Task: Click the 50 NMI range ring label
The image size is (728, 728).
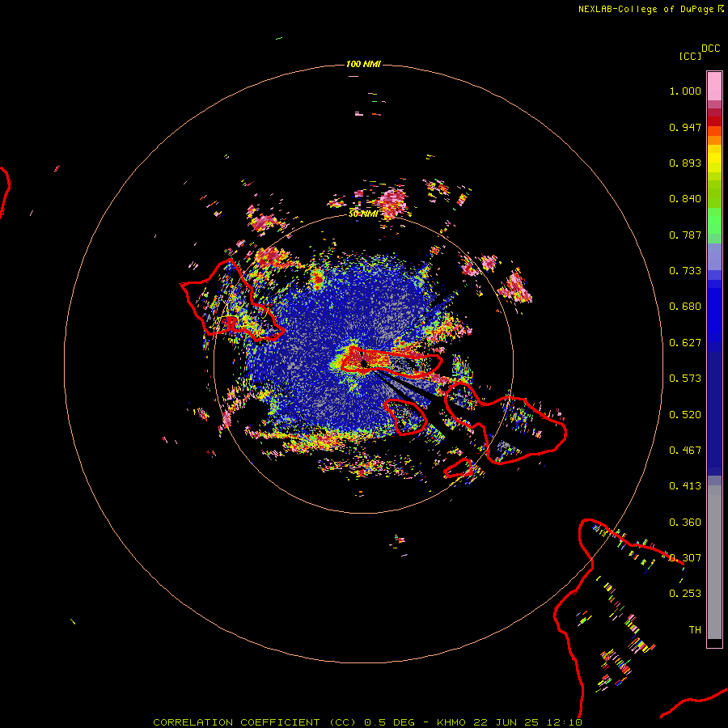Action: (363, 214)
